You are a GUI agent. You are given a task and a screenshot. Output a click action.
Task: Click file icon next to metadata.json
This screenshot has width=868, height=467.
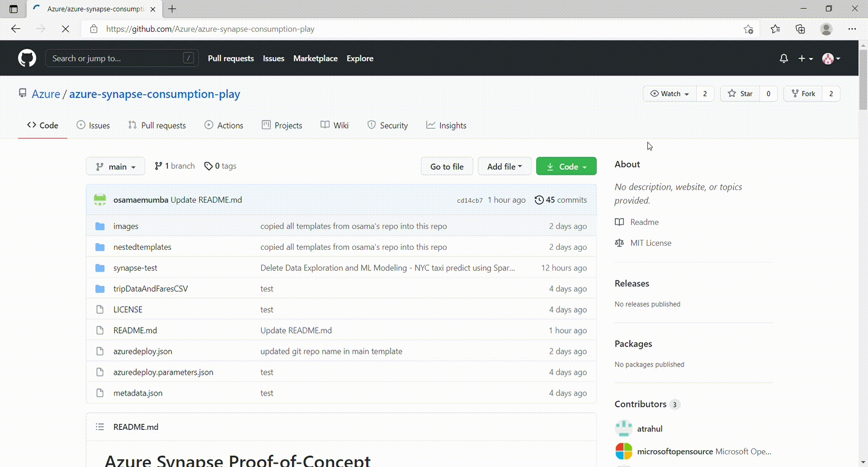pyautogui.click(x=100, y=393)
